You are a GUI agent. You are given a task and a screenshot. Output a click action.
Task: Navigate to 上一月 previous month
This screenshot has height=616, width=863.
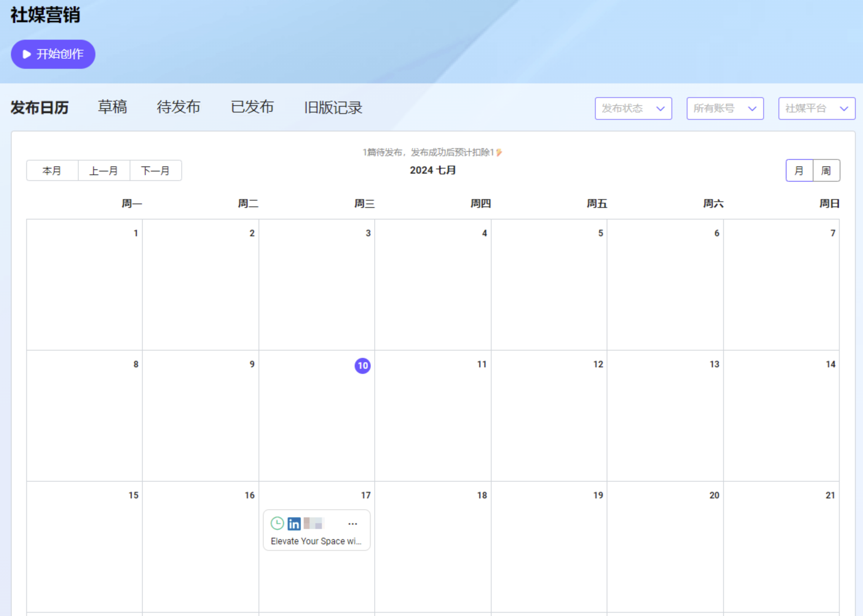104,171
